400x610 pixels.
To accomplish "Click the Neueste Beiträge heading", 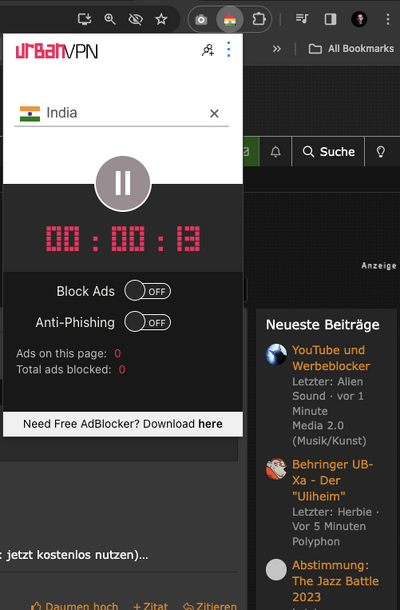I will pos(323,324).
